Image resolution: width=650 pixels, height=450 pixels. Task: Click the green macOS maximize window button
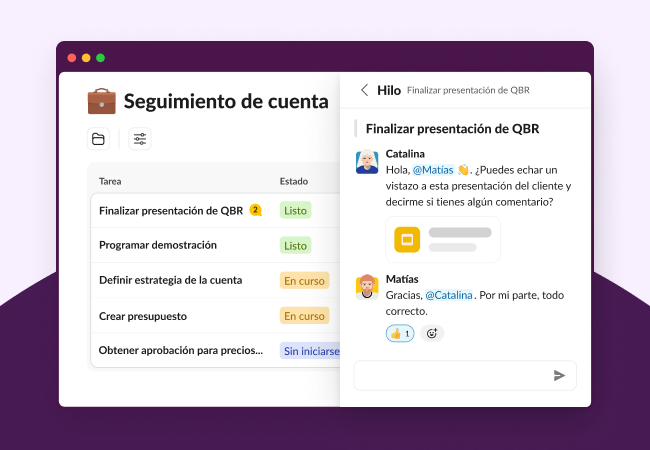[x=100, y=58]
